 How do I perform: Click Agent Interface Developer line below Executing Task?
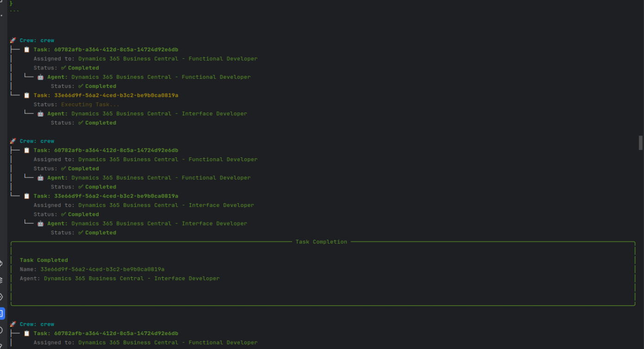pyautogui.click(x=147, y=114)
